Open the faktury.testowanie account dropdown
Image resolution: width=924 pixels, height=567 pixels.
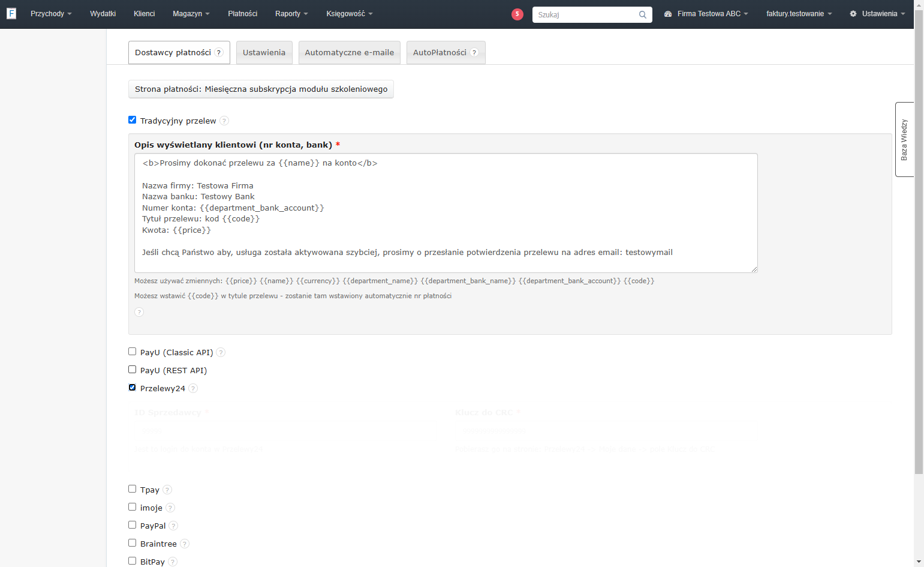click(799, 14)
